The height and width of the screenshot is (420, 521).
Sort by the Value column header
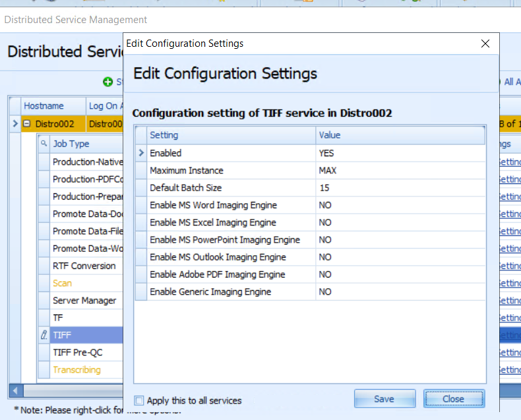point(400,135)
